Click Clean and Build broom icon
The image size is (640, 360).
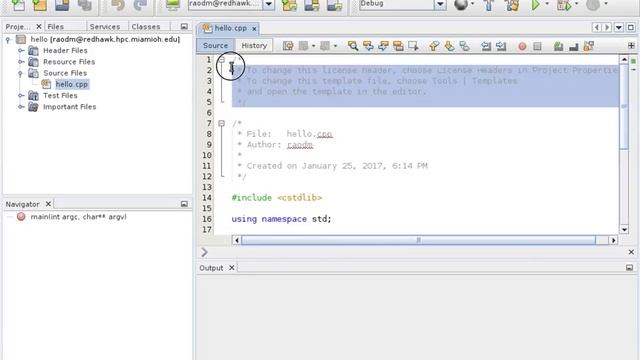512,5
